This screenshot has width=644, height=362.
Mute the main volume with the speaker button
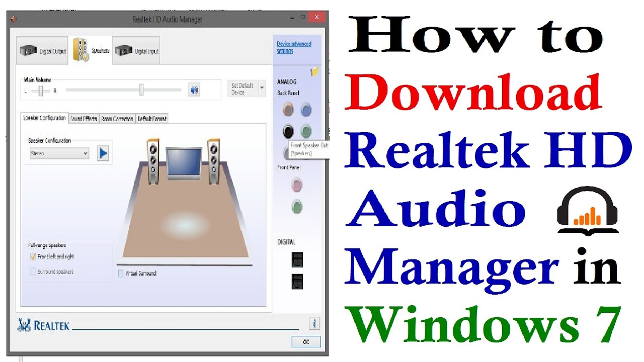(x=194, y=90)
